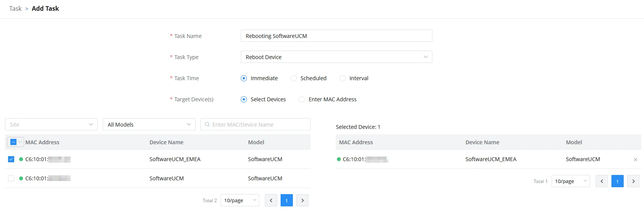Open the Site filter dropdown
Image resolution: width=644 pixels, height=211 pixels.
click(51, 124)
